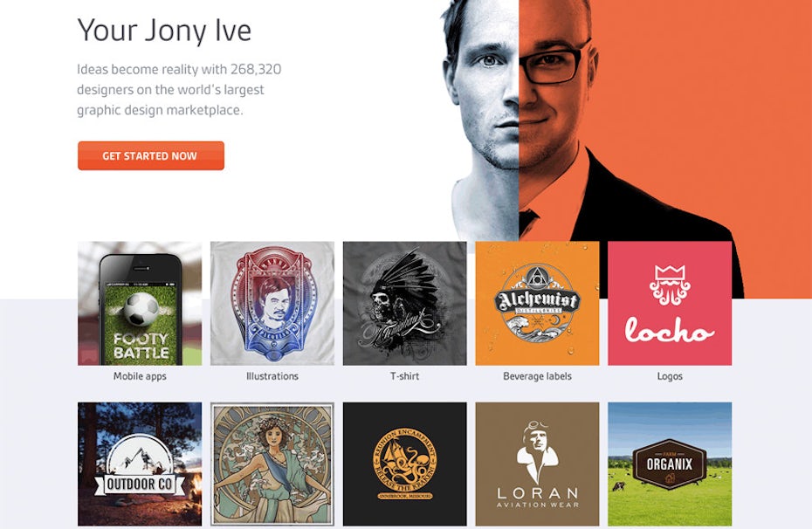
Task: Open the Loran Aviation Wear thumbnail
Action: pos(538,464)
